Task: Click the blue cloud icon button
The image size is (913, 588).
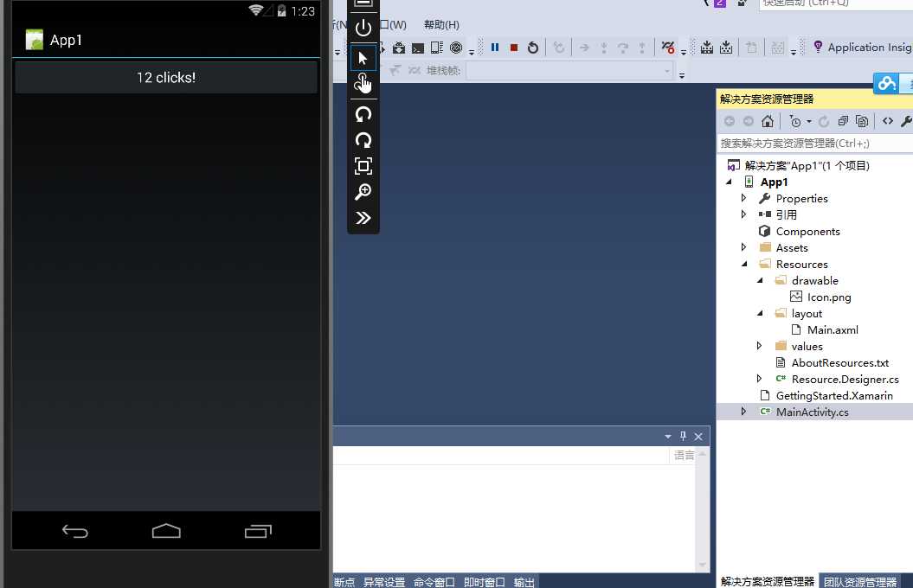Action: click(x=886, y=83)
